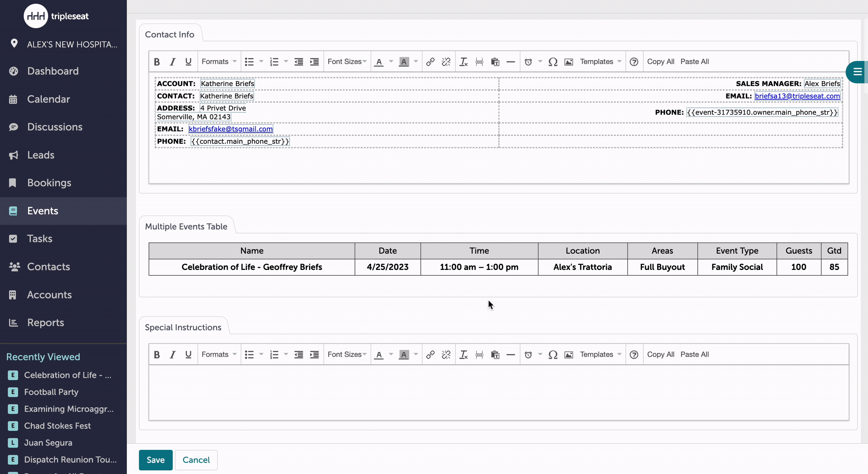Insert special character in Contact Info editor
Image resolution: width=868 pixels, height=474 pixels.
tap(553, 62)
